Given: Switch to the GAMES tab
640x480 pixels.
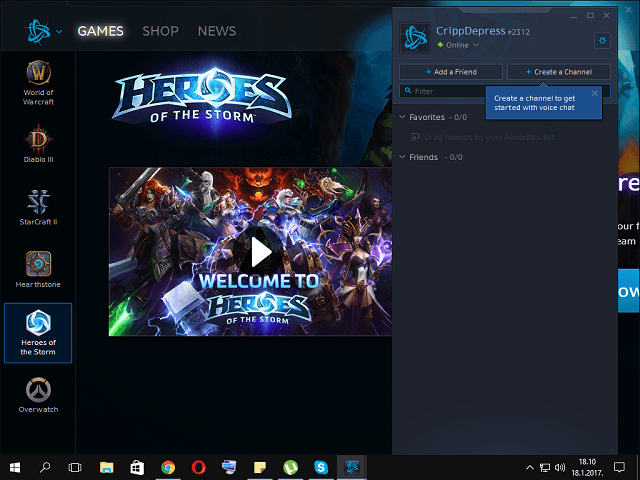Looking at the screenshot, I should [100, 31].
